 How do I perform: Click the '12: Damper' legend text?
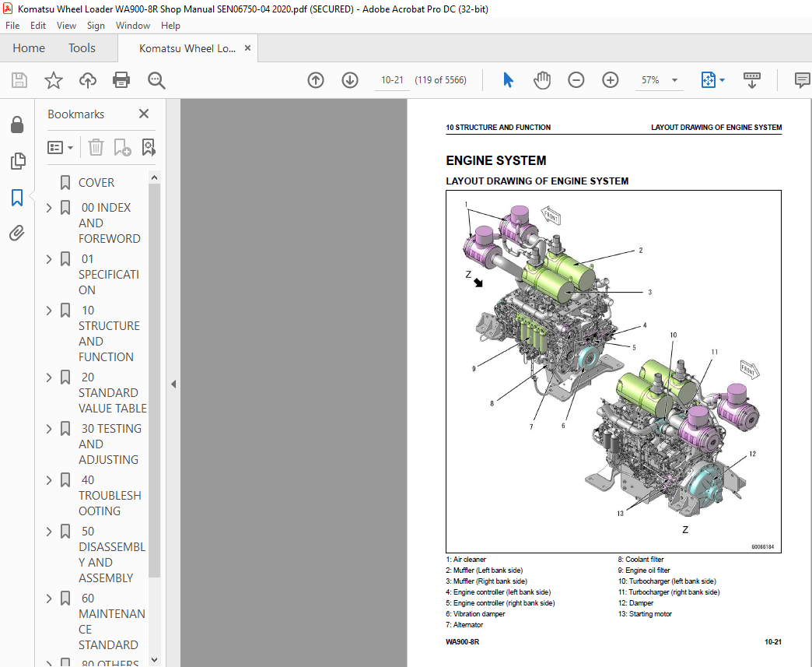click(x=635, y=602)
